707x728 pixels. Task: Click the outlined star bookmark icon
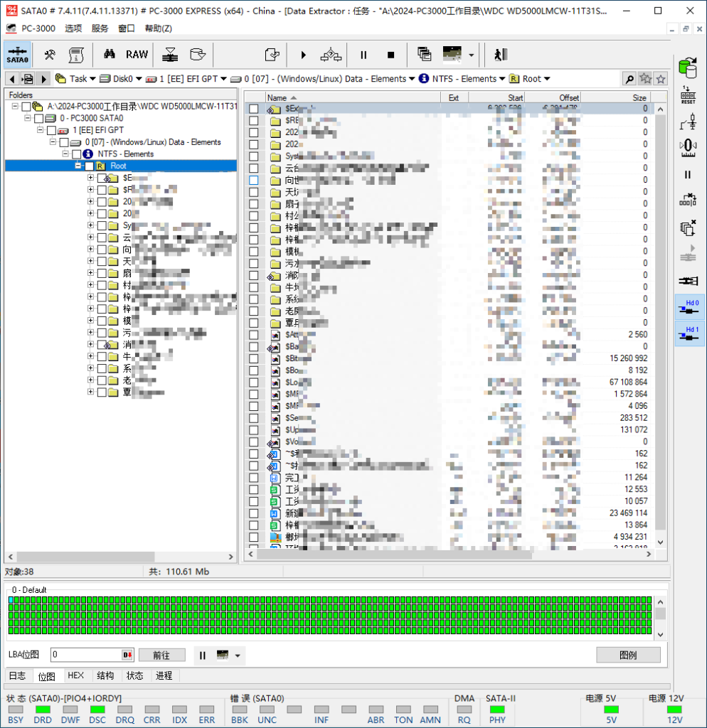661,79
